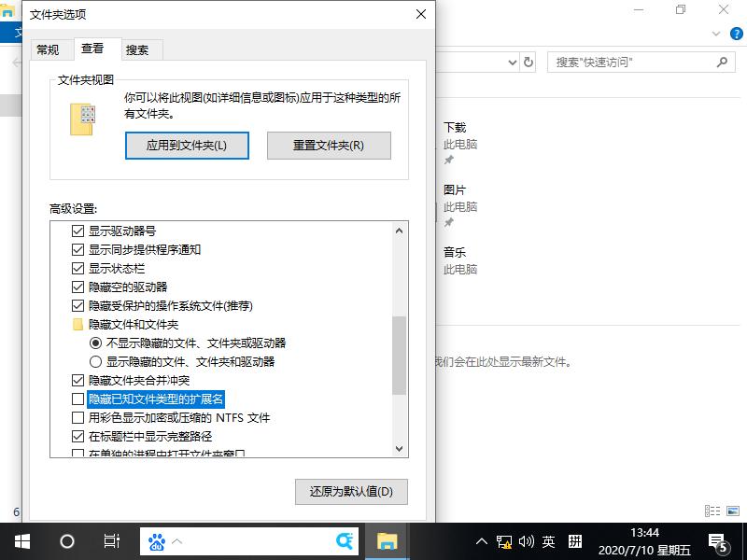Switch to the 常规 tab
This screenshot has width=747, height=560.
pyautogui.click(x=49, y=49)
